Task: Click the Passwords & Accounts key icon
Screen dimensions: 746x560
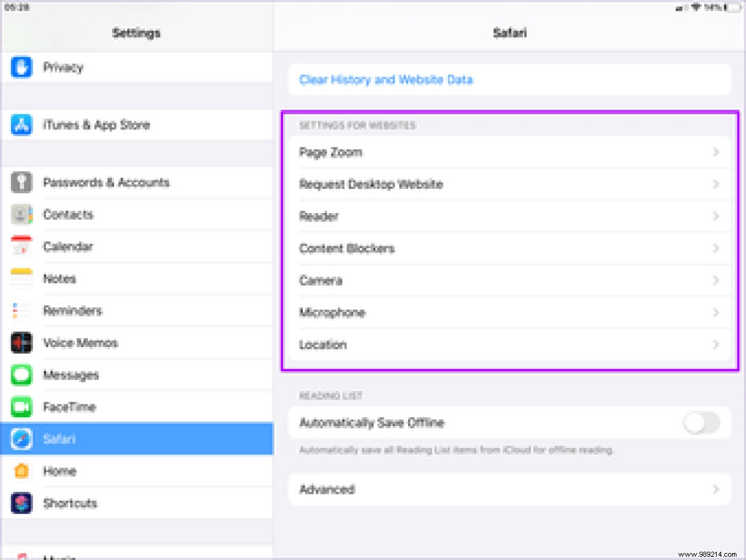Action: [21, 182]
